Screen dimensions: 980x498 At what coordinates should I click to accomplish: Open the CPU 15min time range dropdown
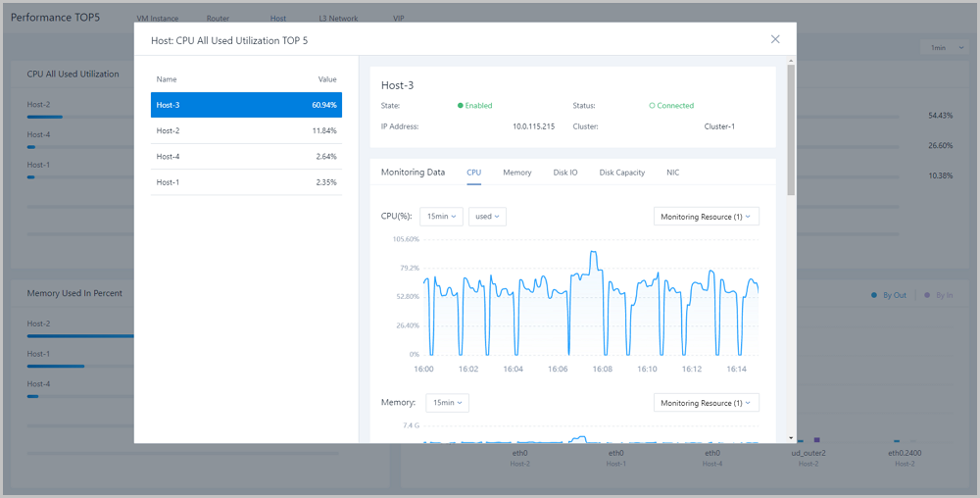coord(441,217)
